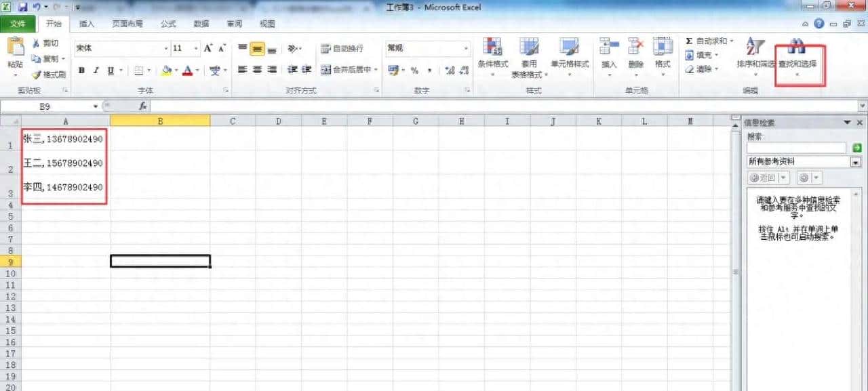Open 所有参考资料 dropdown in research pane
The image size is (868, 391).
pos(855,162)
